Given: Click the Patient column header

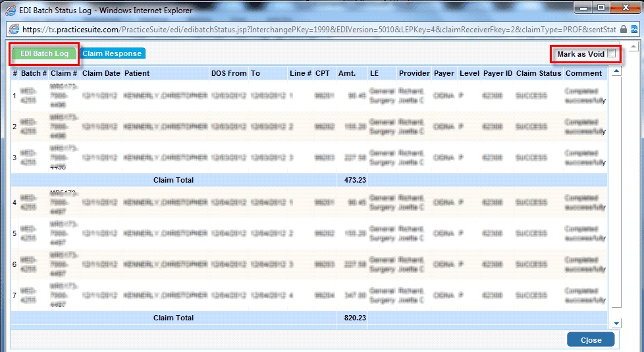Looking at the screenshot, I should click(x=137, y=73).
